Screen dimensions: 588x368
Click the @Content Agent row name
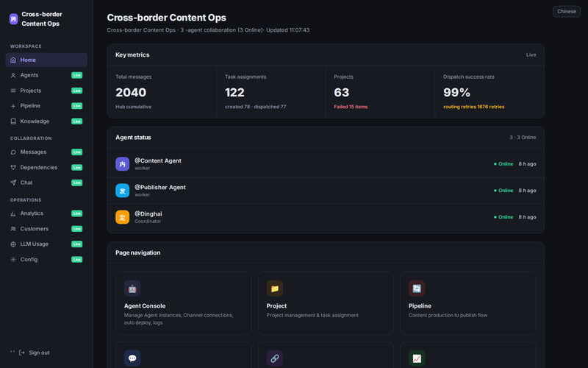pos(158,160)
